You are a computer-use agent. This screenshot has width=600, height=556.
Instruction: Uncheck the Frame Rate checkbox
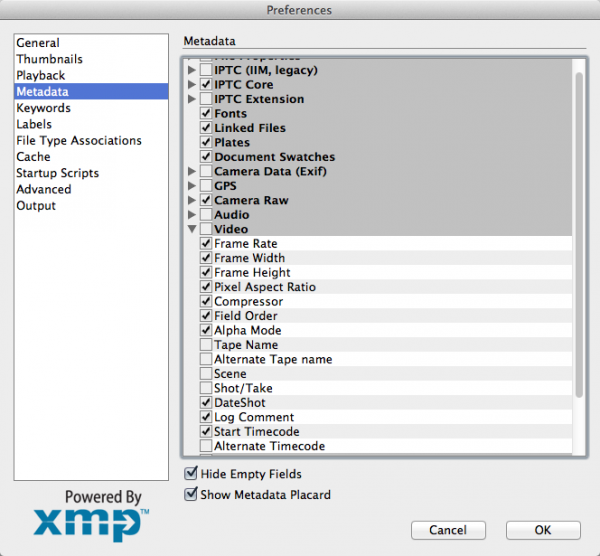click(206, 244)
